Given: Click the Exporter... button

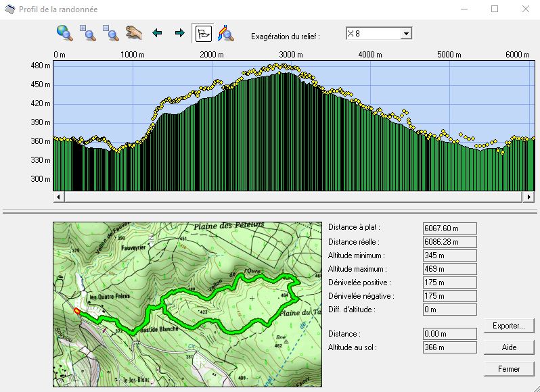Looking at the screenshot, I should (509, 326).
